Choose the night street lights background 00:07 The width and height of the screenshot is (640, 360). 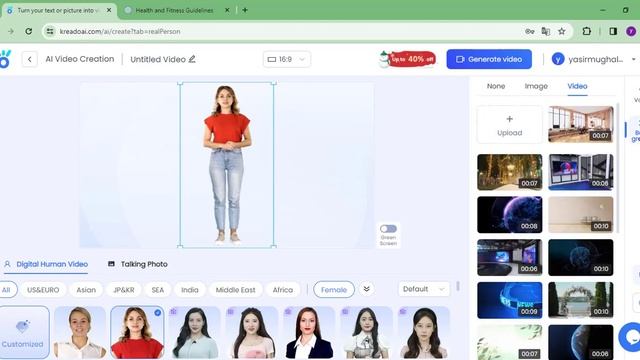click(x=509, y=172)
